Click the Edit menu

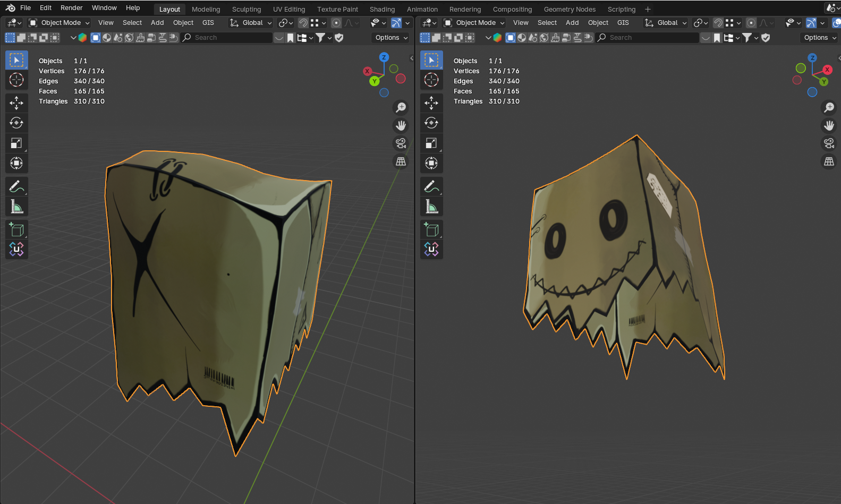point(46,8)
